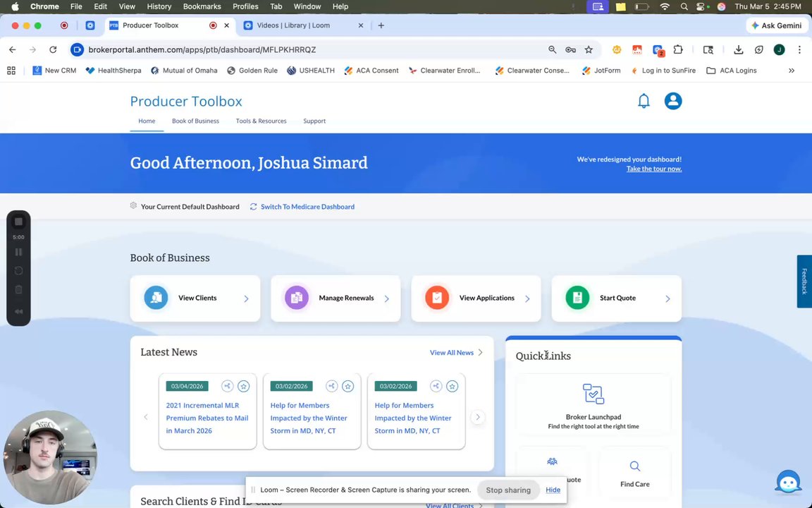Open the New CRM bookmark
Screen dimensions: 812x508
(x=54, y=71)
